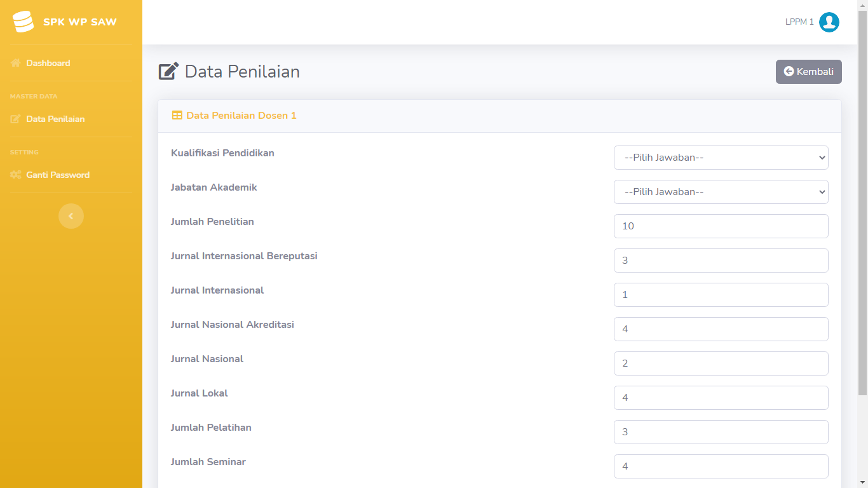The image size is (868, 488).
Task: Open the LPPM 1 user avatar icon
Action: coord(829,22)
